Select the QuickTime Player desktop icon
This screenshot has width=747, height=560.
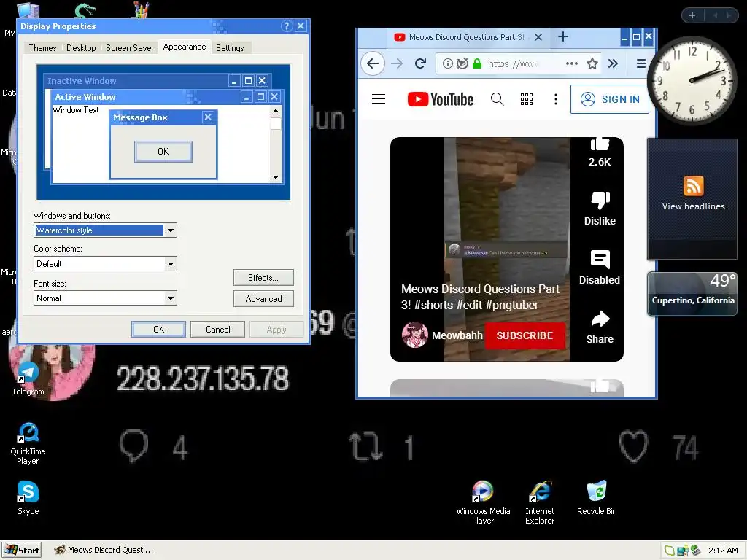[28, 444]
